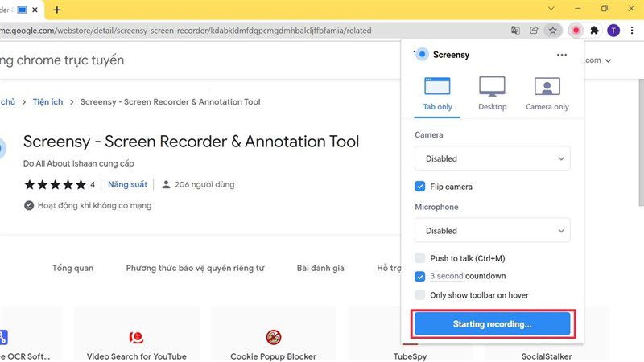Select Camera only recording mode
Screen dimensions: 644x362
tap(547, 94)
